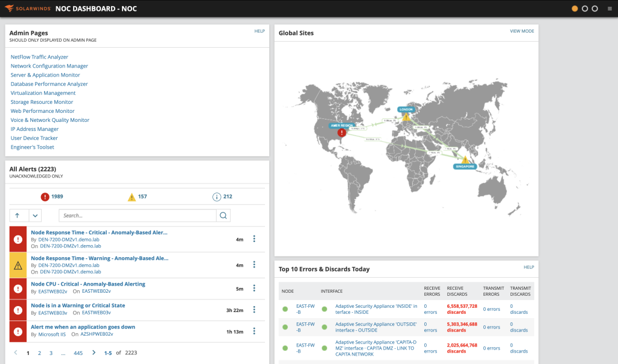Click VIEW MODE on the Global Sites panel

pyautogui.click(x=521, y=31)
